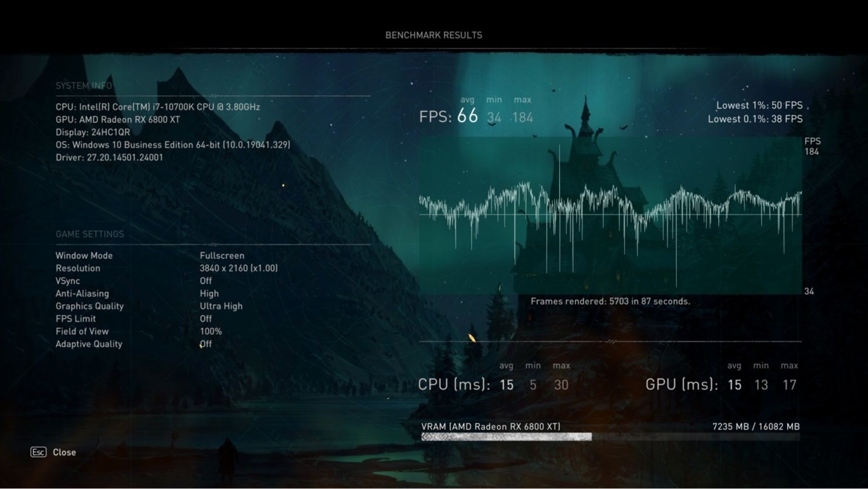The image size is (868, 489).
Task: Click the average FPS value 66
Action: (467, 116)
